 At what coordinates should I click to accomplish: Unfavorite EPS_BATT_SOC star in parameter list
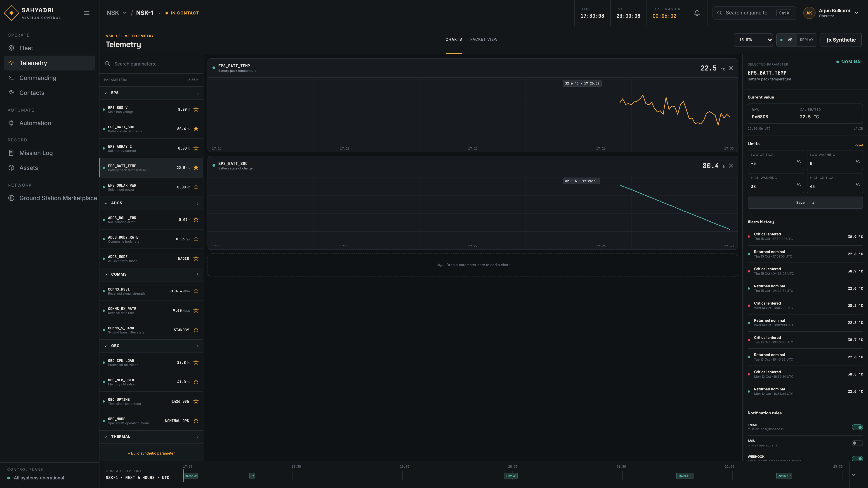(196, 129)
